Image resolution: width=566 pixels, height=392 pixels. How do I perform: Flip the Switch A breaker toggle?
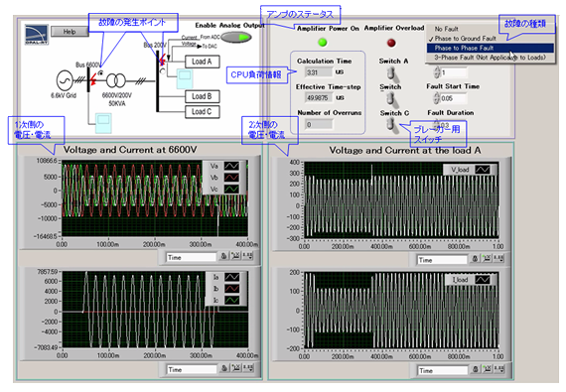point(390,74)
